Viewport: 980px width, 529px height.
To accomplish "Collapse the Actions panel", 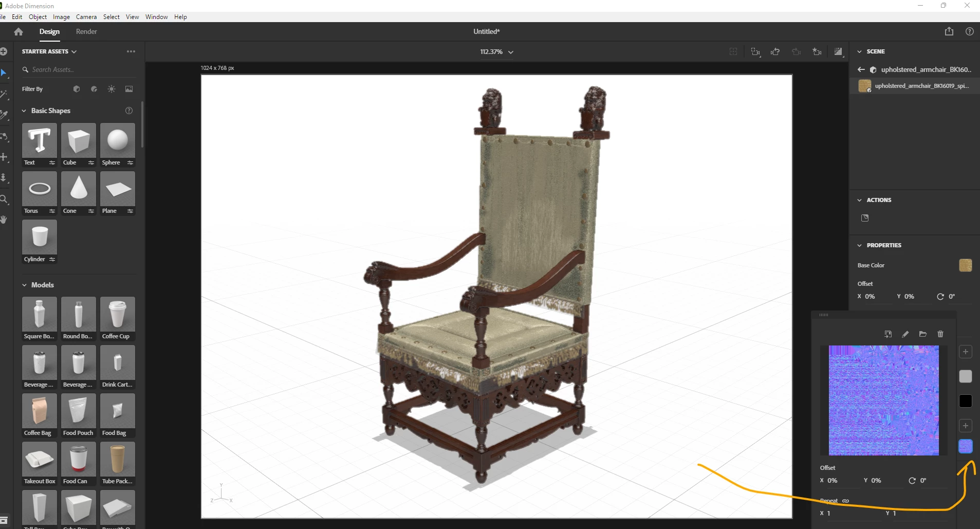I will [859, 200].
